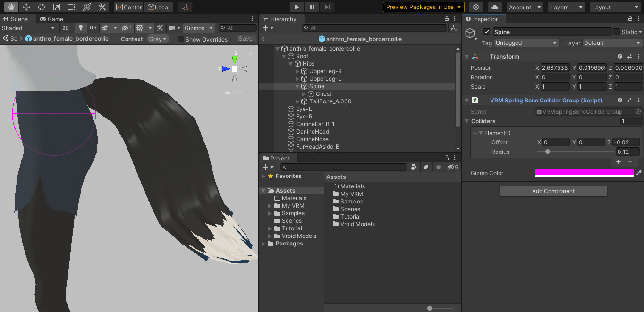Select the Move tool
Viewport: 644px width, 312px height.
coord(26,7)
